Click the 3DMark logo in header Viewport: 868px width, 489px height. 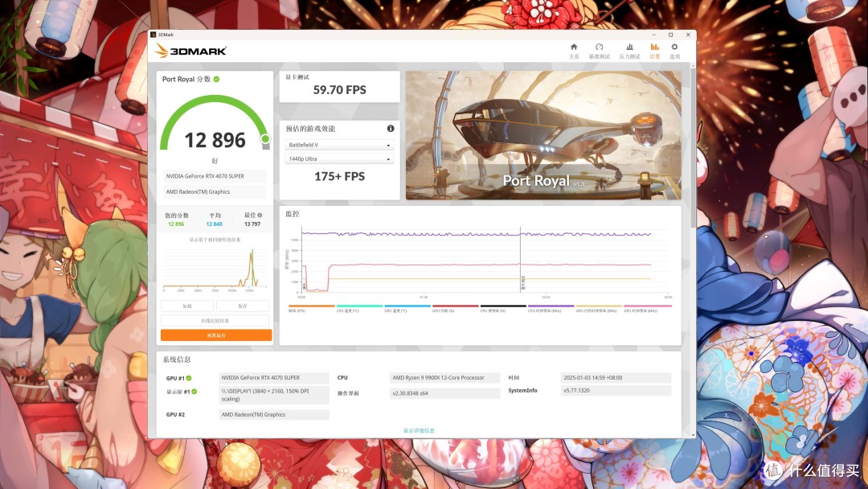coord(190,51)
